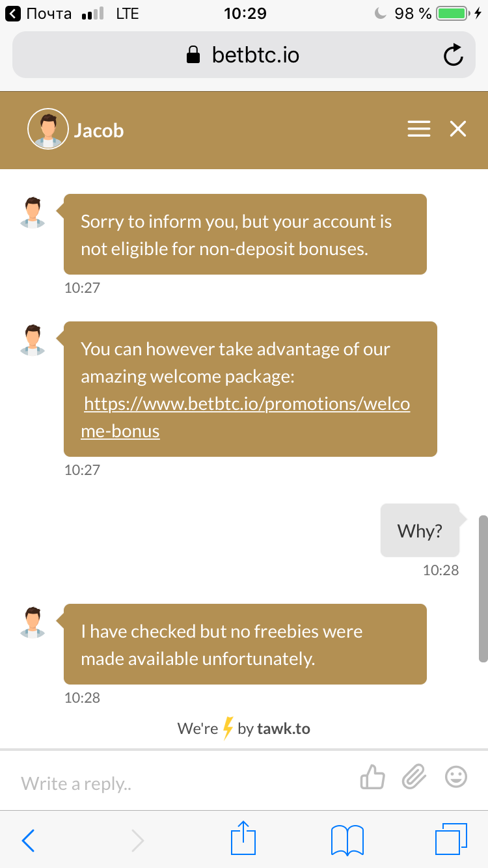This screenshot has width=488, height=868.
Task: Click Jacob's avatar in chat header
Action: tap(47, 129)
